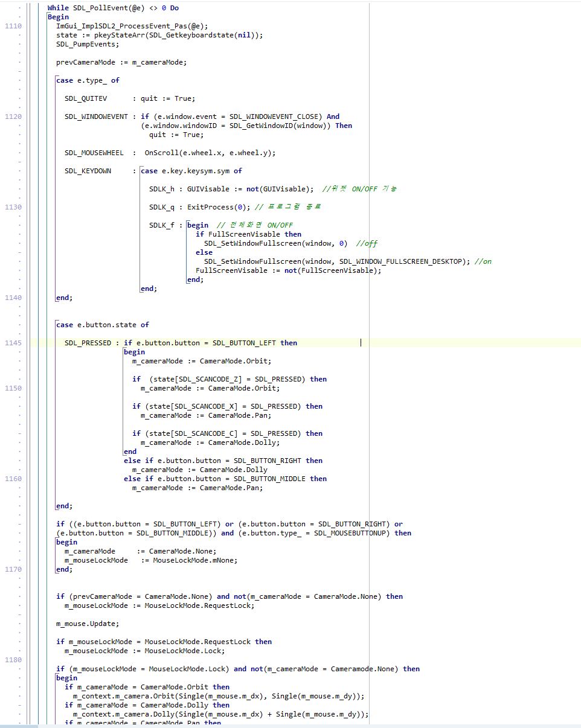Click the SDLK_h key label
The width and height of the screenshot is (581, 728).
click(162, 189)
